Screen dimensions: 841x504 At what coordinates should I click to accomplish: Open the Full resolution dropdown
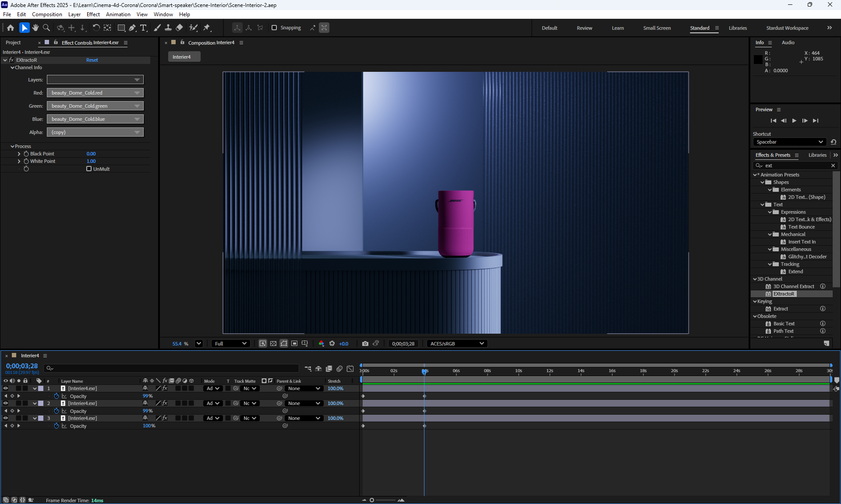point(231,344)
